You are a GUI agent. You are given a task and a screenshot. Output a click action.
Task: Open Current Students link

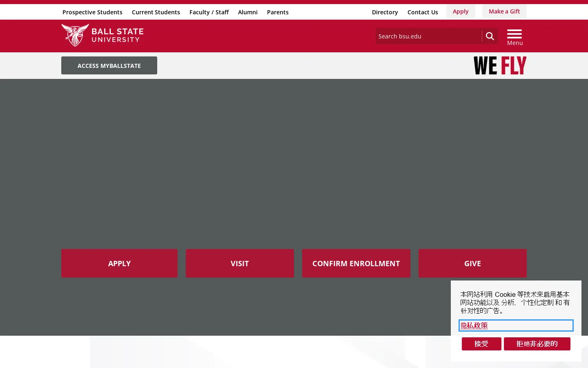(156, 12)
